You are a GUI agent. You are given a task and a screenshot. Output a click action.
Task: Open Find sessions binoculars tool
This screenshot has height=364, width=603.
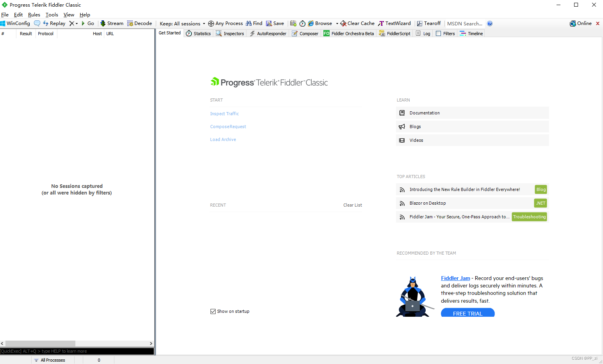point(254,23)
